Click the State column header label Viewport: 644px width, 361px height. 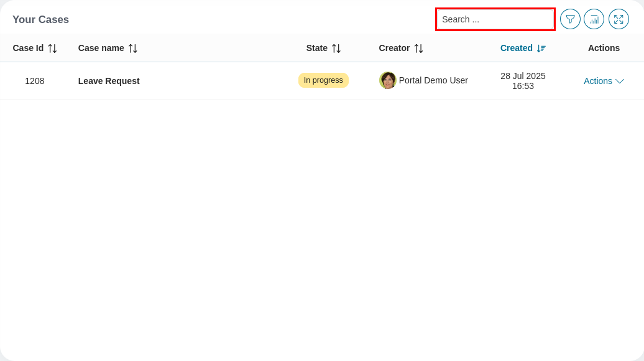pyautogui.click(x=316, y=48)
